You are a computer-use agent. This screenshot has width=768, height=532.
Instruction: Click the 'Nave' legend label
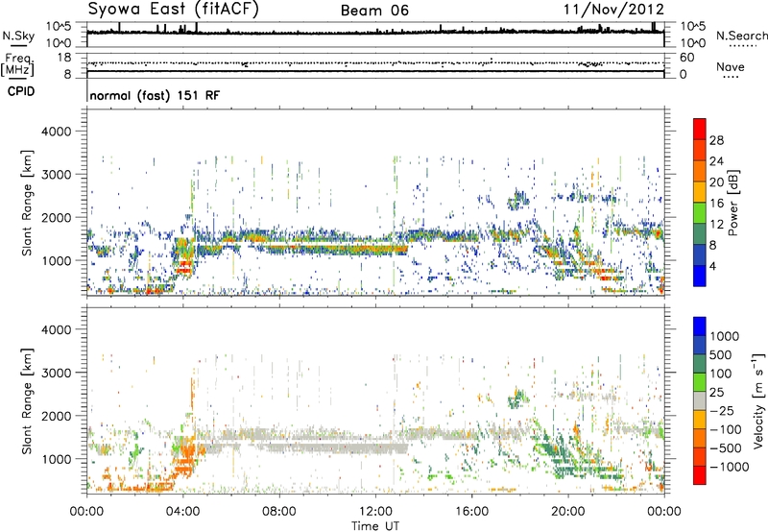tap(731, 66)
